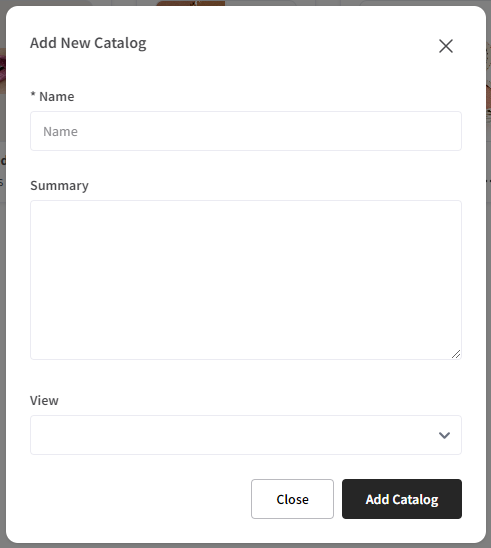Screen dimensions: 491x548
Task: Click the Add New Catalog heading
Action: pos(88,43)
